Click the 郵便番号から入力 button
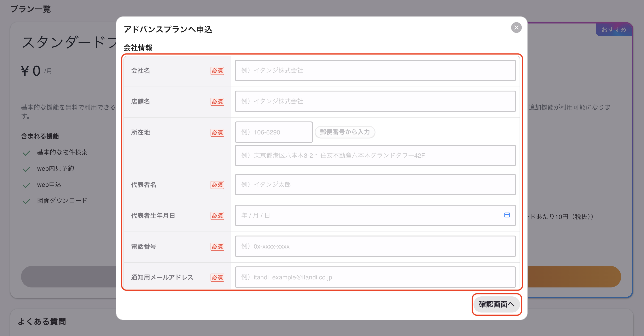Image resolution: width=644 pixels, height=336 pixels. [x=345, y=132]
